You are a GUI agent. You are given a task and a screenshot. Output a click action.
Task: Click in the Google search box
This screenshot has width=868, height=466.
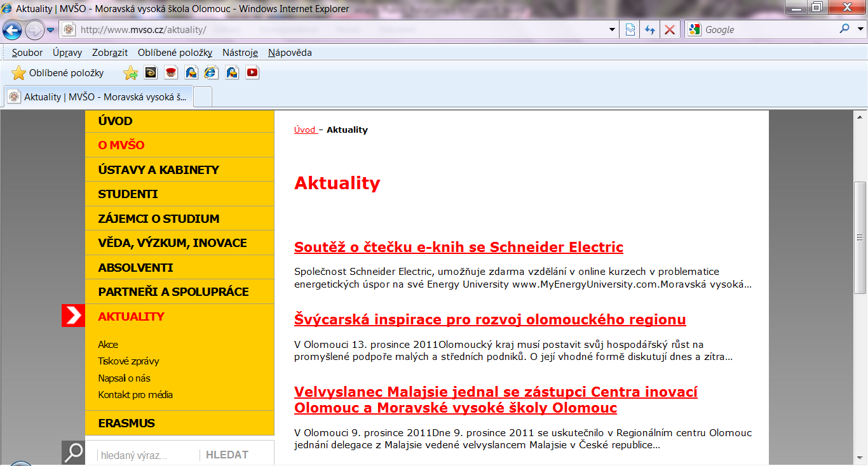[x=769, y=30]
